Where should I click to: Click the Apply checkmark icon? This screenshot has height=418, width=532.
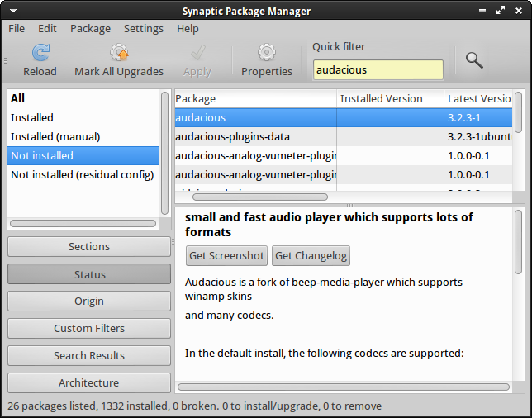(197, 53)
